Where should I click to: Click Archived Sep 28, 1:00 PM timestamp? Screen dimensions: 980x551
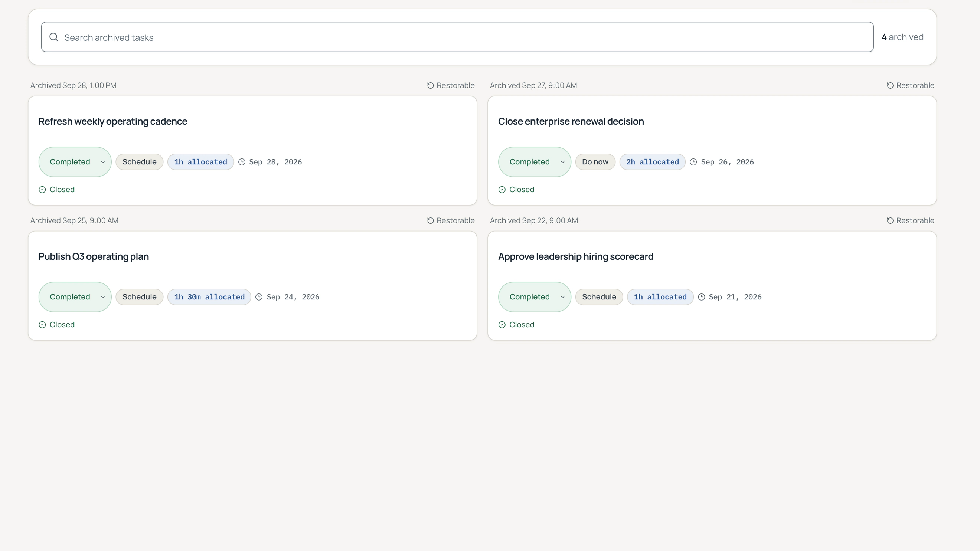(73, 86)
